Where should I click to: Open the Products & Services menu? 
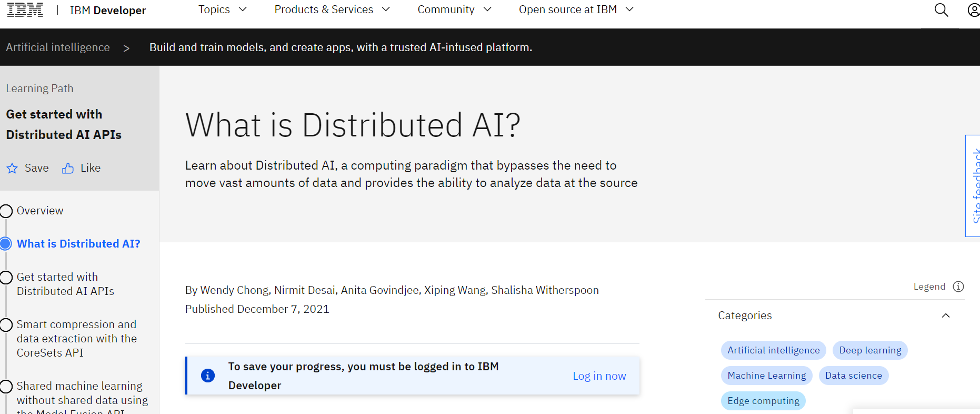click(332, 9)
